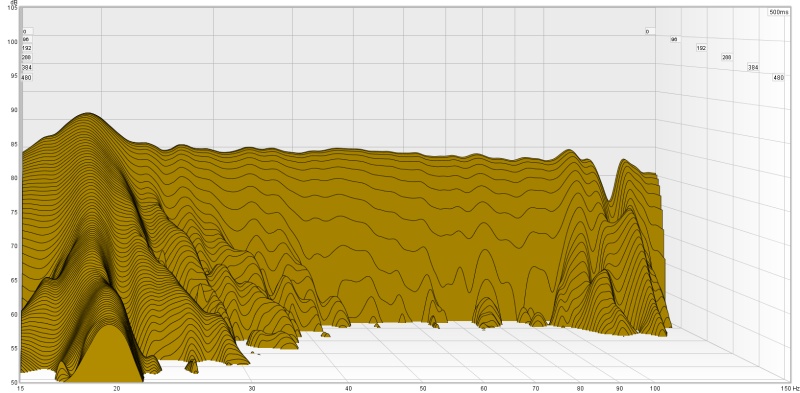Click the 70 tick on the dB axis
The image size is (800, 393).
(x=15, y=245)
